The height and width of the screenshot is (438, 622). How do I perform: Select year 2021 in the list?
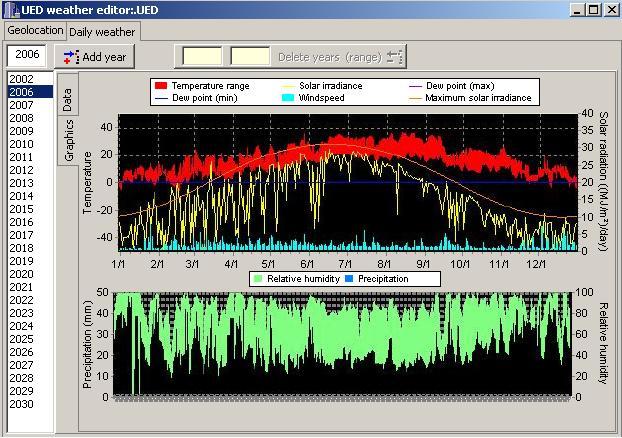click(x=30, y=287)
